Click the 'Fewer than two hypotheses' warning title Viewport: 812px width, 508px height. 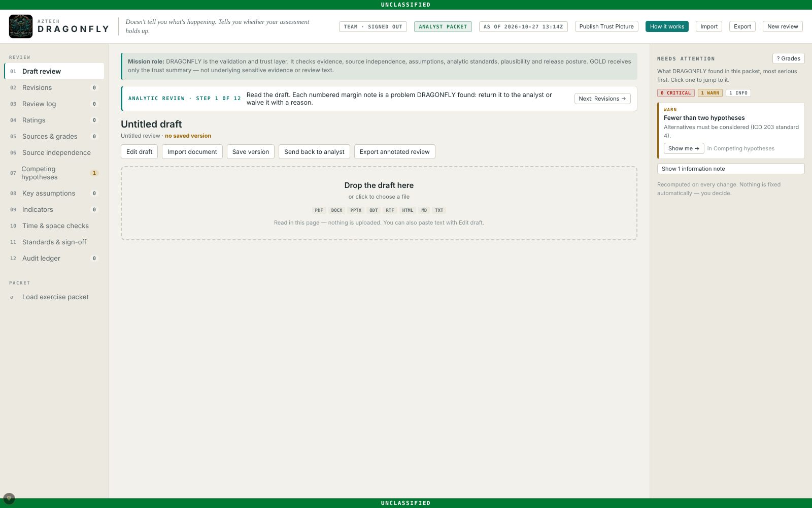click(x=704, y=118)
